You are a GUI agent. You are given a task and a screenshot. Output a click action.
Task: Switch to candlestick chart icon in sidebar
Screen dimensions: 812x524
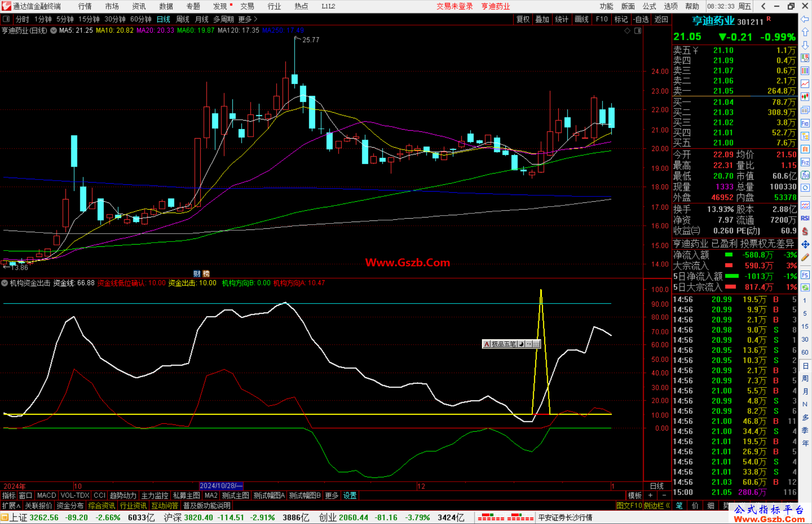(x=805, y=97)
